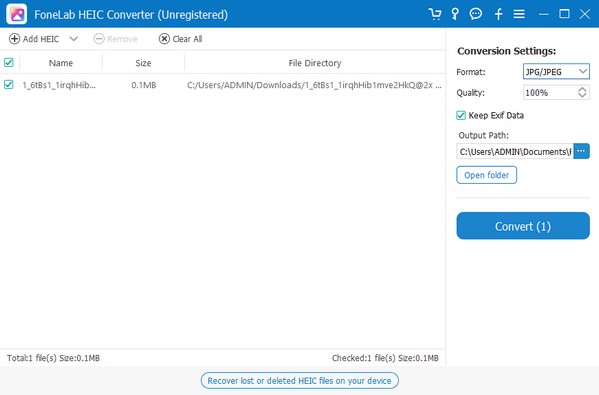Image resolution: width=599 pixels, height=395 pixels.
Task: Open the Format JPG/JPEG dropdown
Action: [x=556, y=71]
